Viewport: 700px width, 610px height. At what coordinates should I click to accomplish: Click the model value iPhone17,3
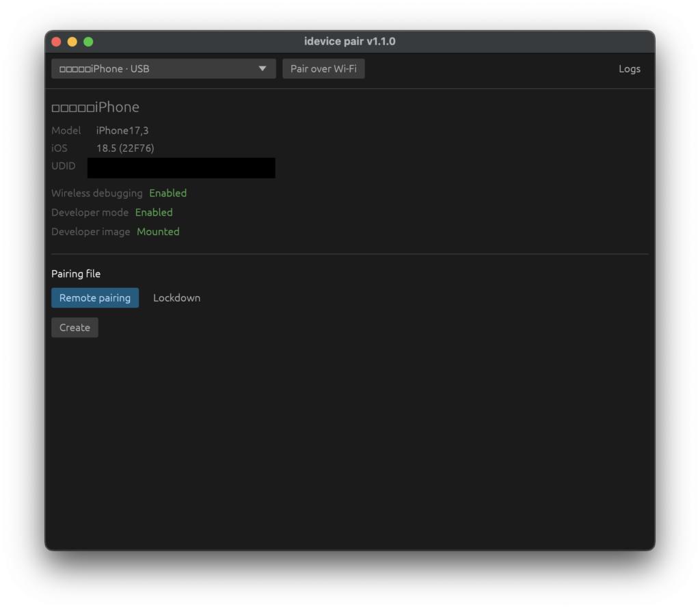[122, 131]
